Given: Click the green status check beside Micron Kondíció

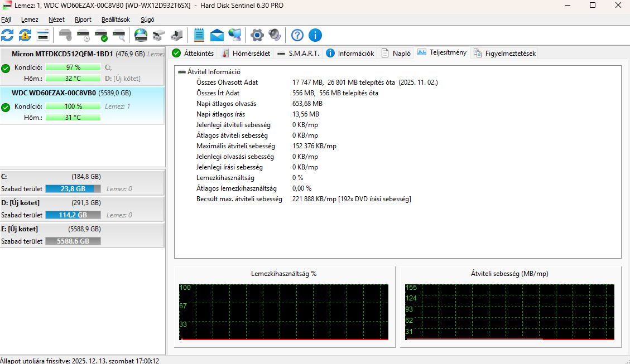Looking at the screenshot, I should (6, 68).
